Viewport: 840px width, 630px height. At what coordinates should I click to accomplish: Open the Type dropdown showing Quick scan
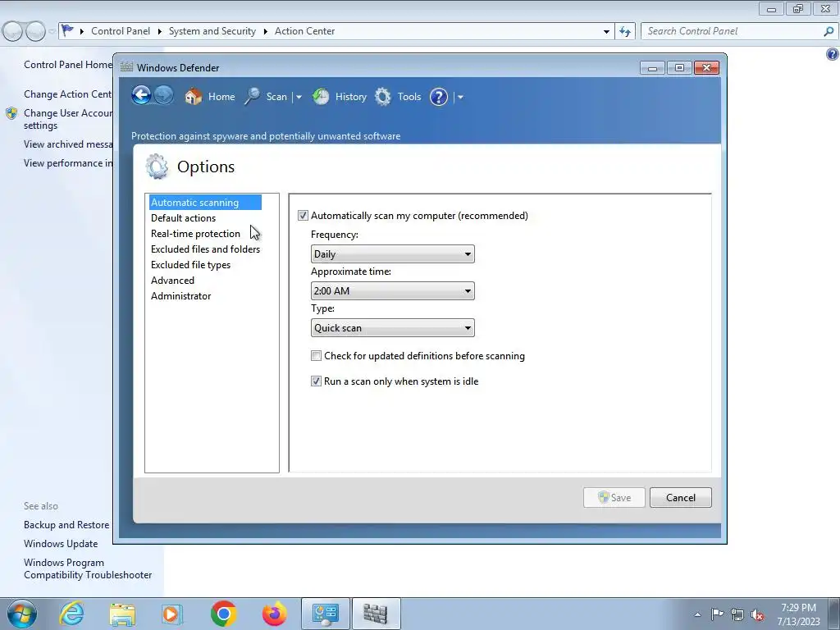click(392, 328)
